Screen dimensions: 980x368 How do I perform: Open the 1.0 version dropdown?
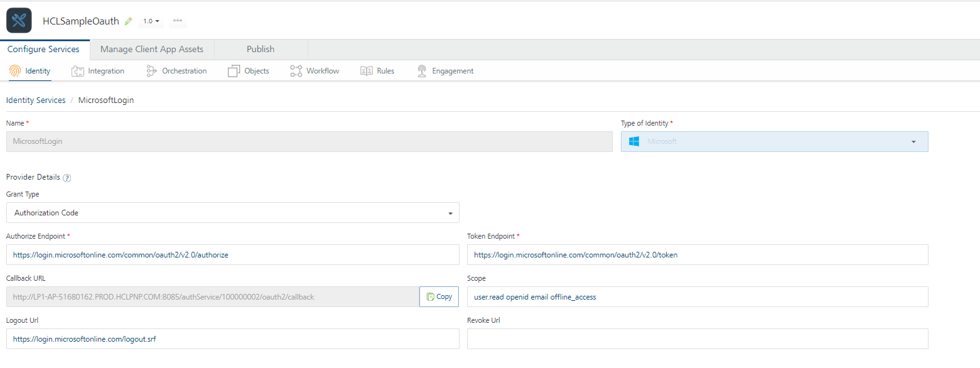151,21
